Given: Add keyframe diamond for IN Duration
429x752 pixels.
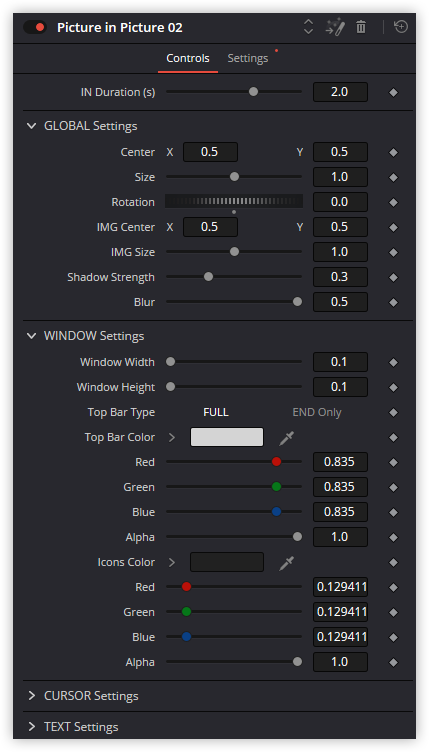Looking at the screenshot, I should [394, 92].
